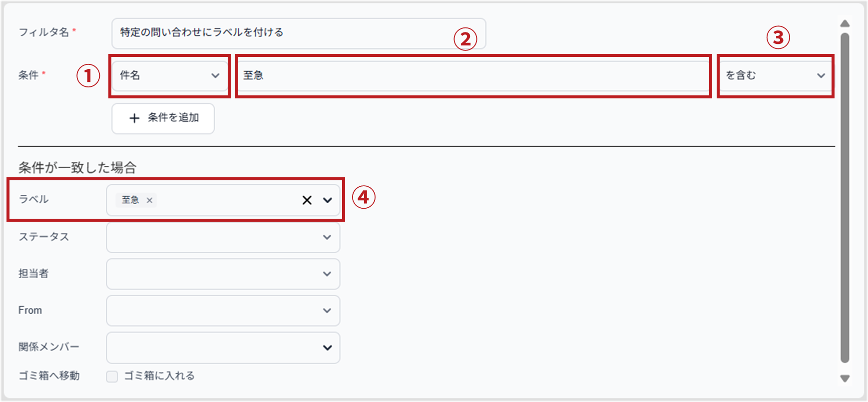The height and width of the screenshot is (402, 868).
Task: Remove the 至急 label tag chip
Action: pos(149,200)
